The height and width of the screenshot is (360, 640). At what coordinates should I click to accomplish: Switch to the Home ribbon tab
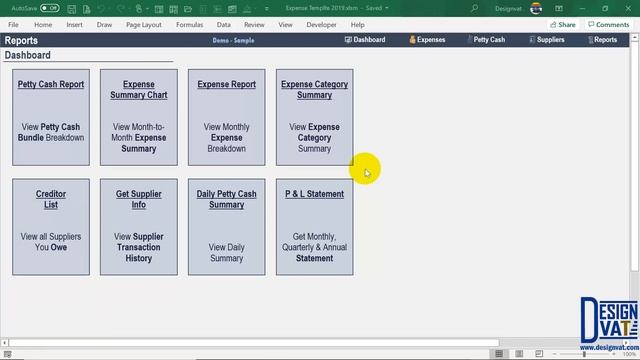point(43,24)
